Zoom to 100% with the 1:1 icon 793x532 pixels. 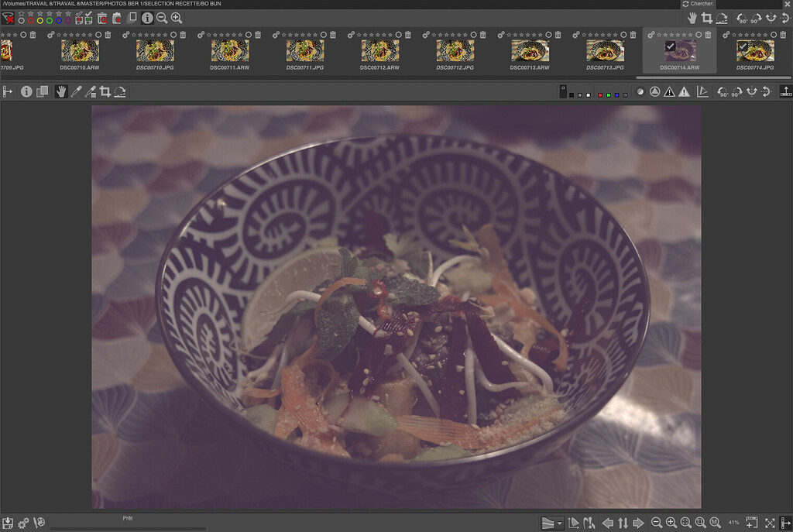pos(715,523)
